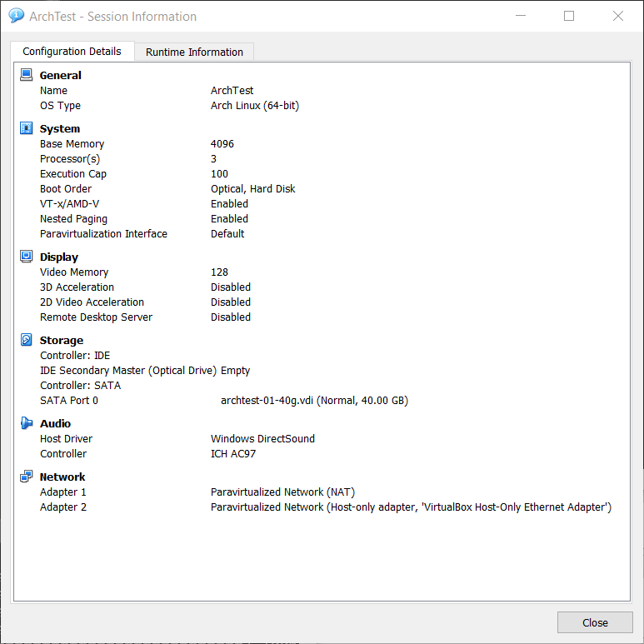Click the Host Driver label

66,439
